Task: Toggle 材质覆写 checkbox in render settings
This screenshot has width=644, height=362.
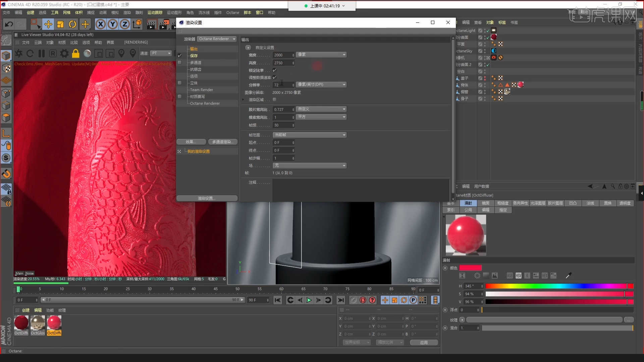Action: [x=179, y=96]
